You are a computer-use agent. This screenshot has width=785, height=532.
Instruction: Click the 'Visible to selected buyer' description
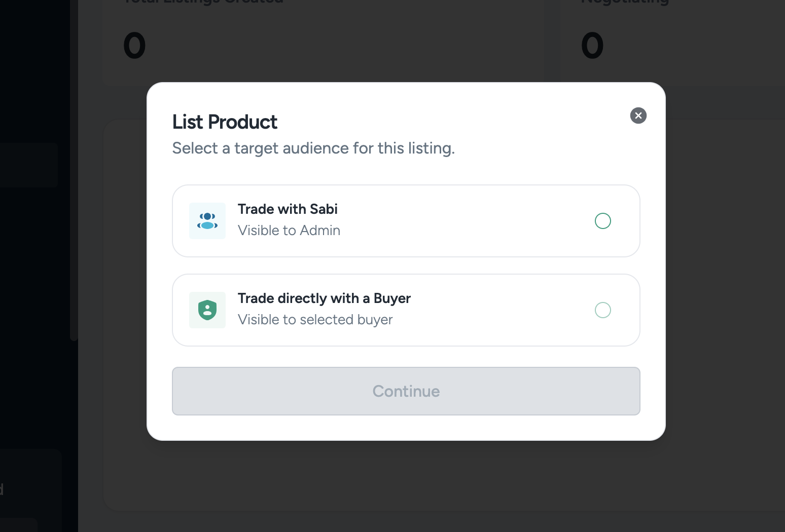pos(315,320)
